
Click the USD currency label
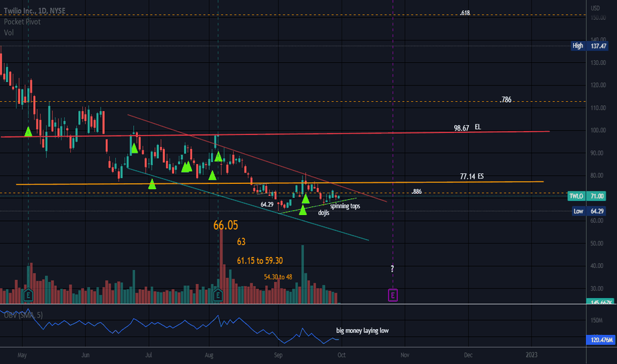[x=595, y=8]
